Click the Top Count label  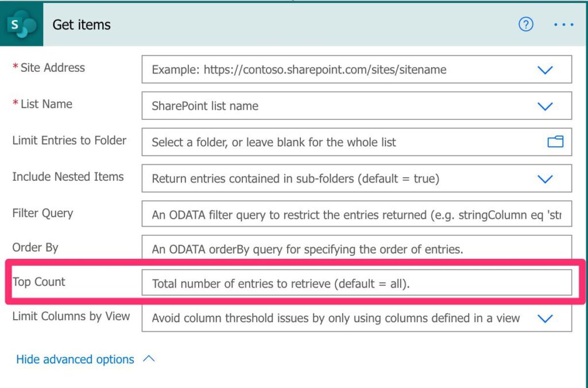point(39,282)
